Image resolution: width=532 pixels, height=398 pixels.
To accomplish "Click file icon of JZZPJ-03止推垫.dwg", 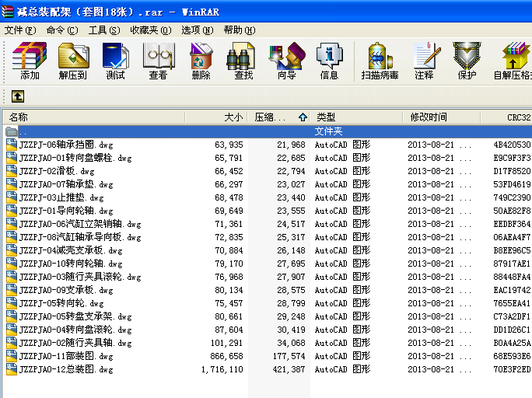I will pyautogui.click(x=12, y=197).
